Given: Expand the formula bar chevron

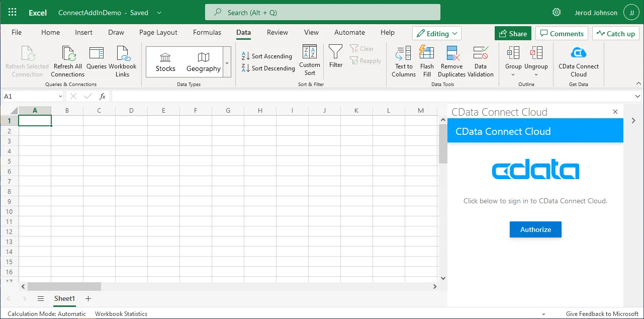Looking at the screenshot, I should tap(637, 96).
